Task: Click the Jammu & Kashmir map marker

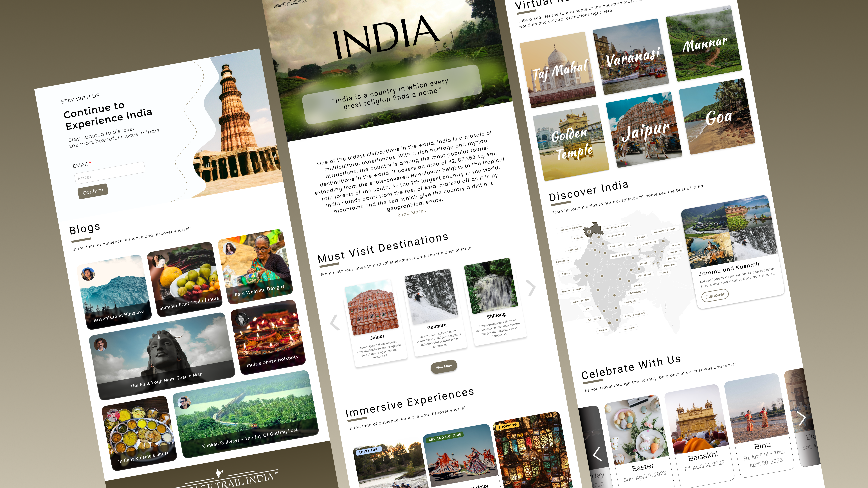Action: (x=589, y=232)
